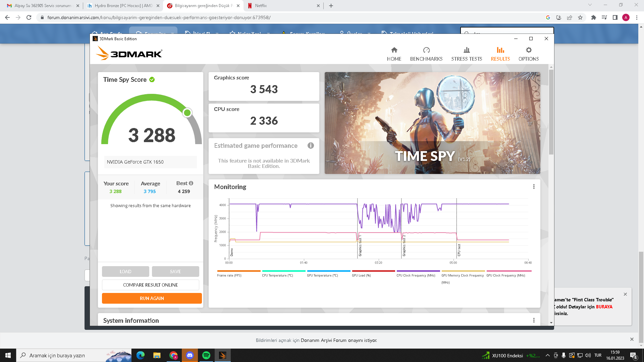Toggle CPU Temperature legend series
Image resolution: width=644 pixels, height=362 pixels.
click(x=283, y=274)
